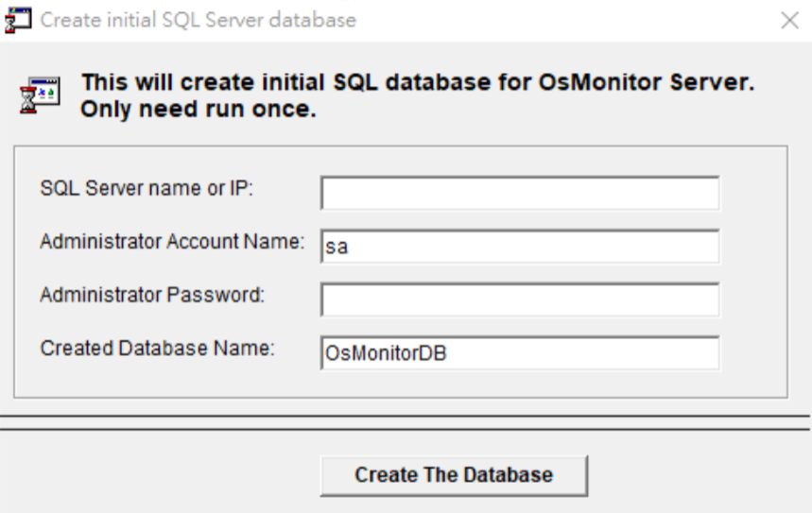The height and width of the screenshot is (513, 812).
Task: Click the window title 'Create initial SQL Server database'
Action: tap(199, 21)
